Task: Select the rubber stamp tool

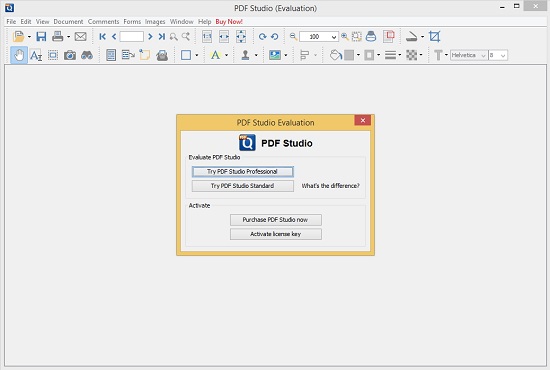Action: [x=245, y=55]
